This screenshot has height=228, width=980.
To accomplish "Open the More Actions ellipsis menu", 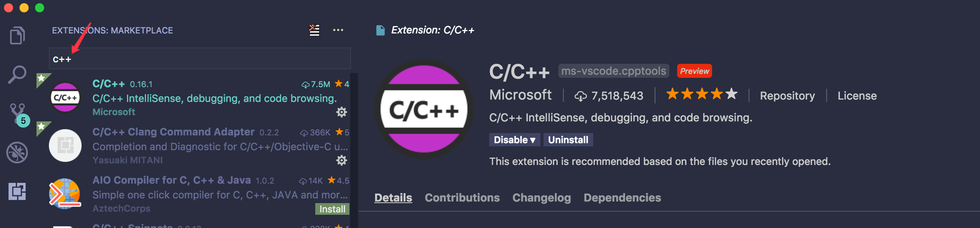I will 338,30.
